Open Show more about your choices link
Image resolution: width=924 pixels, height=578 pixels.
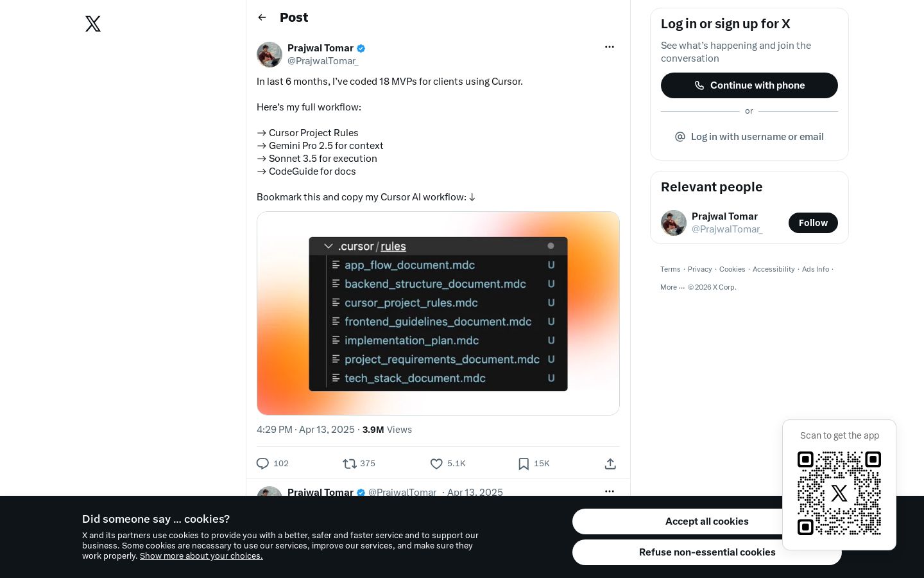(x=201, y=556)
